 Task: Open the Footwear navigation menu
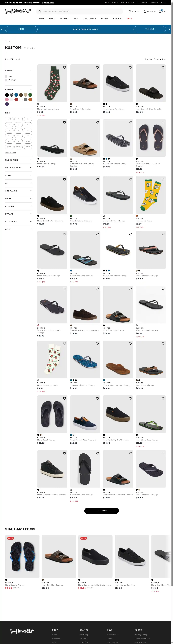90,19
